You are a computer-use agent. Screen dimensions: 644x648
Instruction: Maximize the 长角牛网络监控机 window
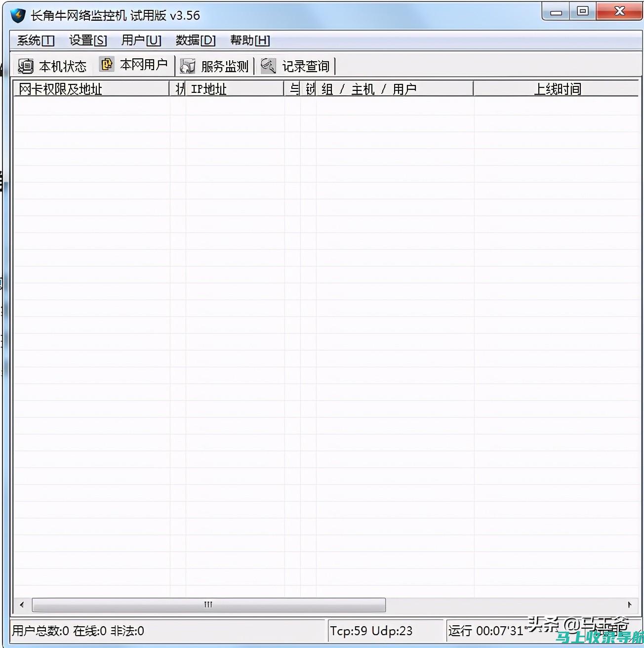(x=583, y=11)
